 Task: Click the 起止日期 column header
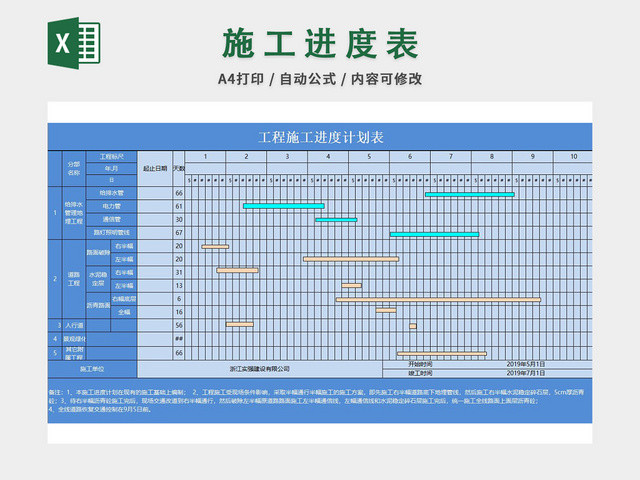(155, 169)
